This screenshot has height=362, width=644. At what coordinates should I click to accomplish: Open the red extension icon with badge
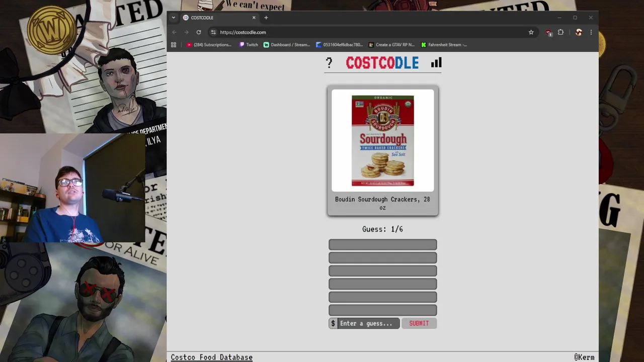tap(548, 33)
